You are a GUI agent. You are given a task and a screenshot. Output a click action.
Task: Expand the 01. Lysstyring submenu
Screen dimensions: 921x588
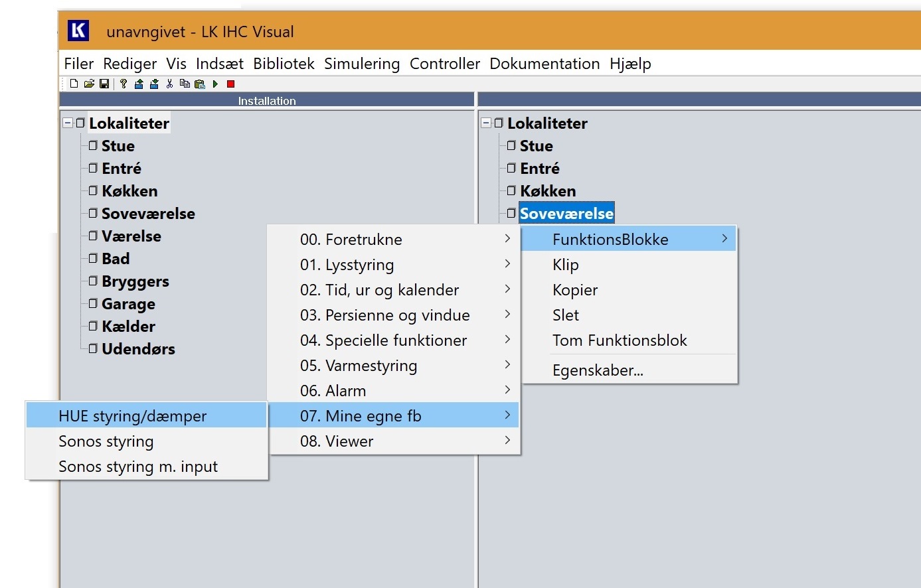click(394, 265)
